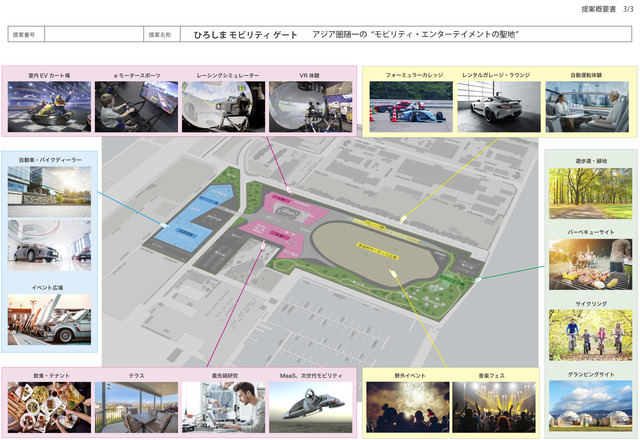Select the eモータースポーツ photo
The image size is (640, 440).
click(x=136, y=107)
